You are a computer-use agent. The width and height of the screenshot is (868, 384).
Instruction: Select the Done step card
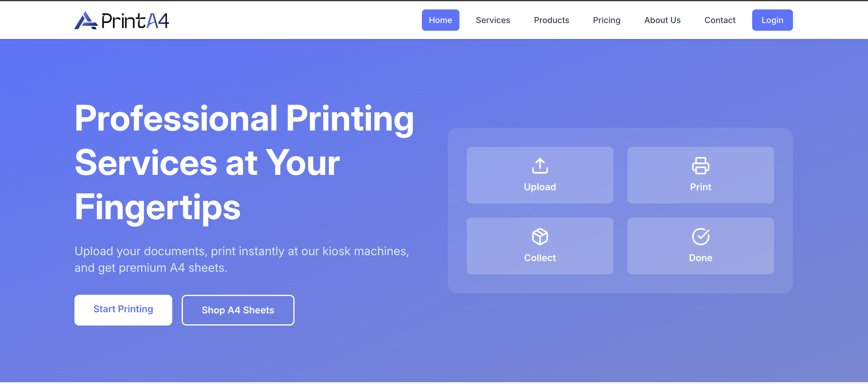coord(700,246)
